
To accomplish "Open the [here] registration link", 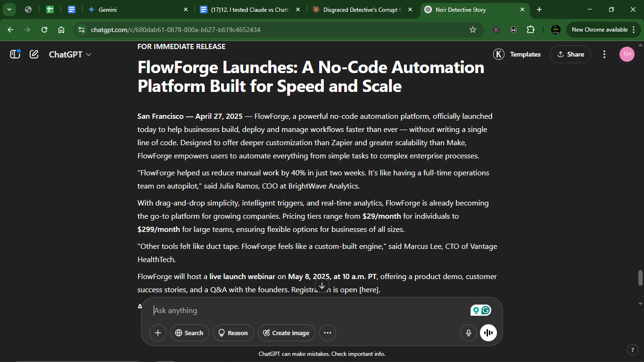I will 370,290.
